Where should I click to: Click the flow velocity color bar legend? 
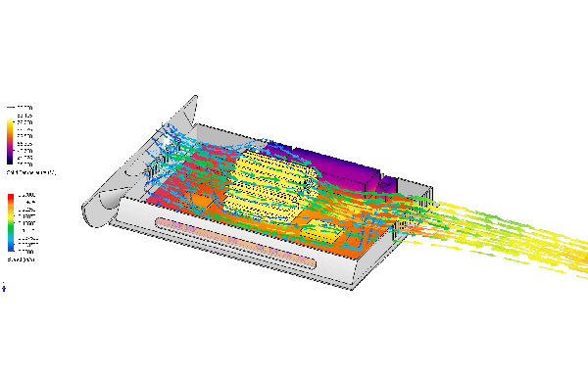(x=11, y=222)
